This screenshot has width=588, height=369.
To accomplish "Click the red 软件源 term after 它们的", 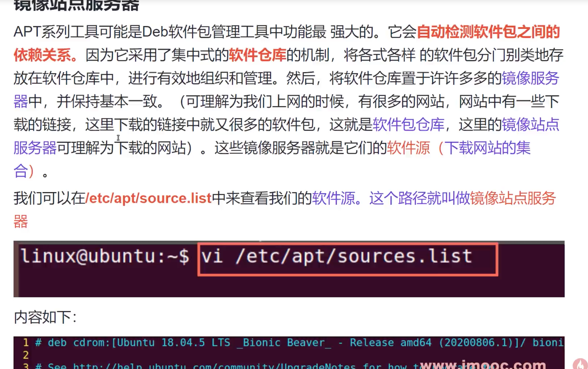I will pos(408,147).
